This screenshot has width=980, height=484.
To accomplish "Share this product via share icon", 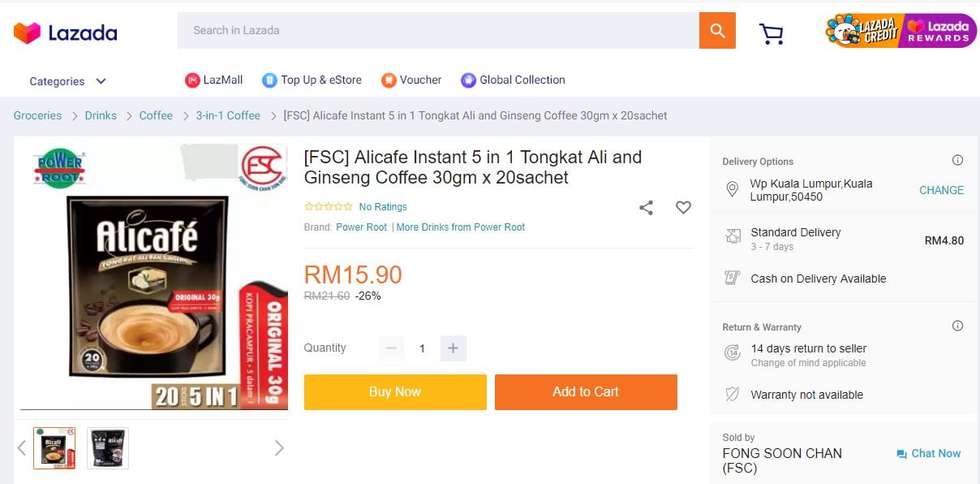I will [646, 208].
